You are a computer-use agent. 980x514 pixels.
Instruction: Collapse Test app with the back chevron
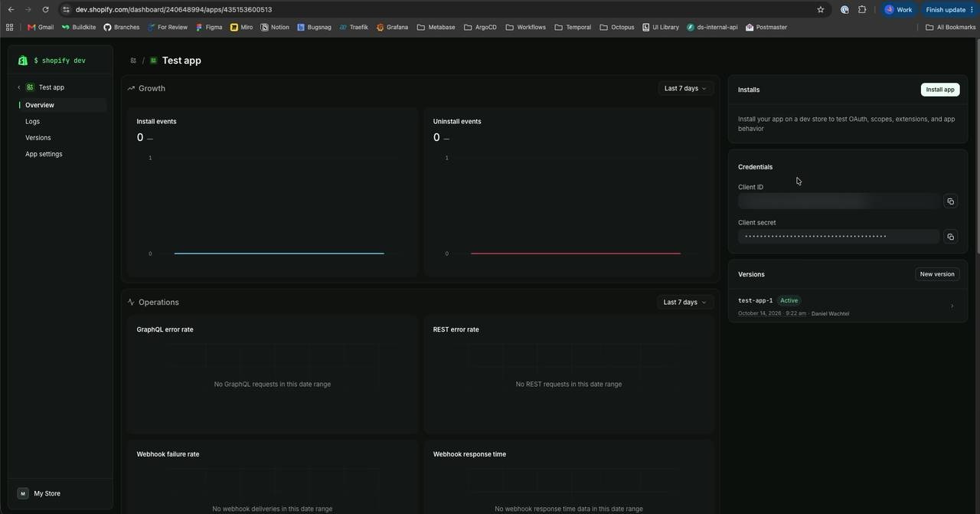click(19, 87)
